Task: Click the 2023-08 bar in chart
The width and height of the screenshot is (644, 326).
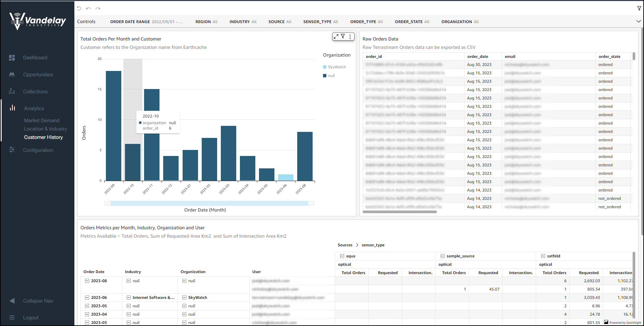Action: [x=305, y=156]
